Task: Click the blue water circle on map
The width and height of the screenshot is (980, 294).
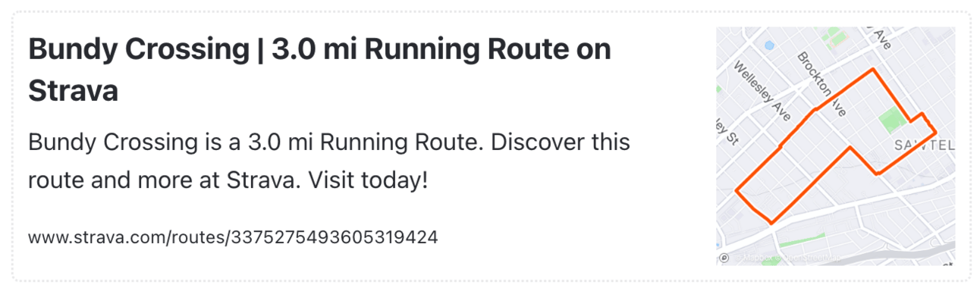Action: pyautogui.click(x=770, y=45)
